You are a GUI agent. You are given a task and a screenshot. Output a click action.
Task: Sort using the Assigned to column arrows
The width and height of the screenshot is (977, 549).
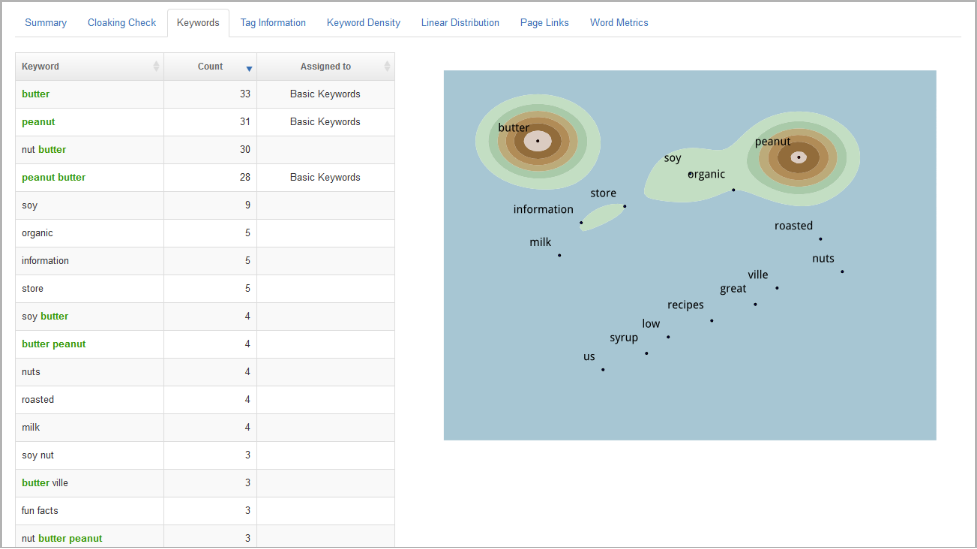tap(387, 66)
